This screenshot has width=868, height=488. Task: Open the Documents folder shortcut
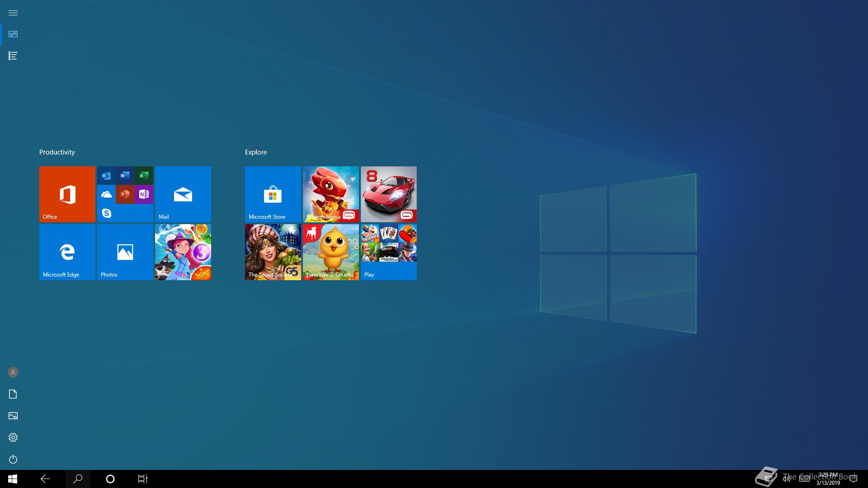(x=13, y=394)
